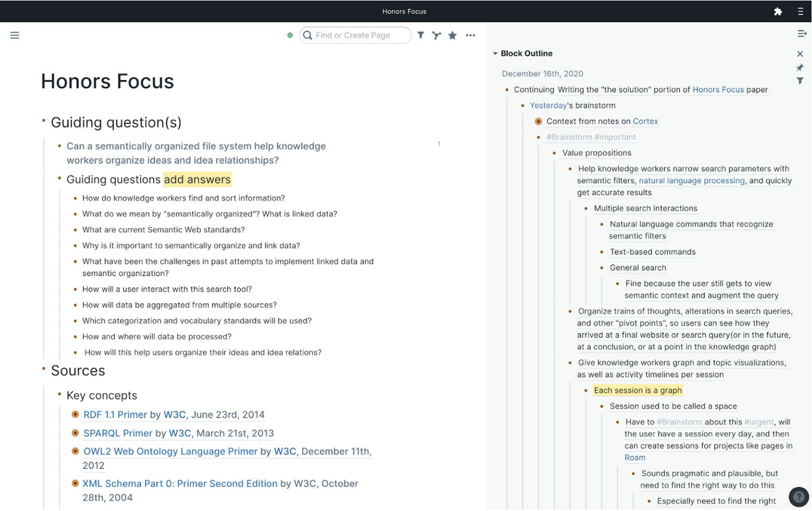Viewport: 812px width, 511px height.
Task: Click How do knowledge workers find question
Action: (183, 198)
